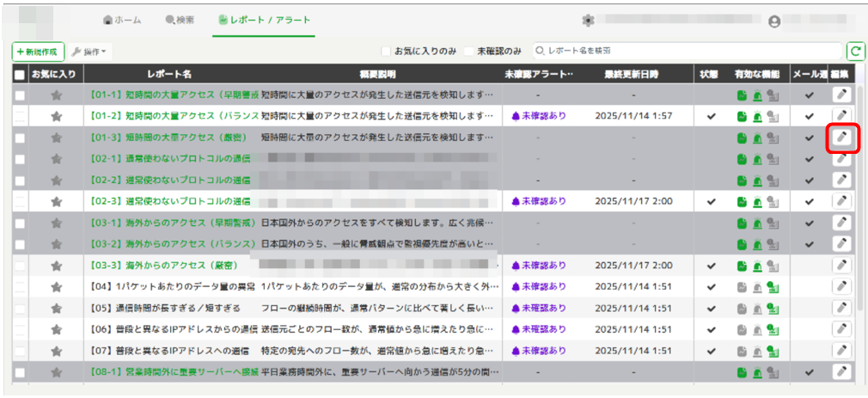Switch to the 検索 tab
Viewport: 868px width, 398px height.
coord(180,20)
